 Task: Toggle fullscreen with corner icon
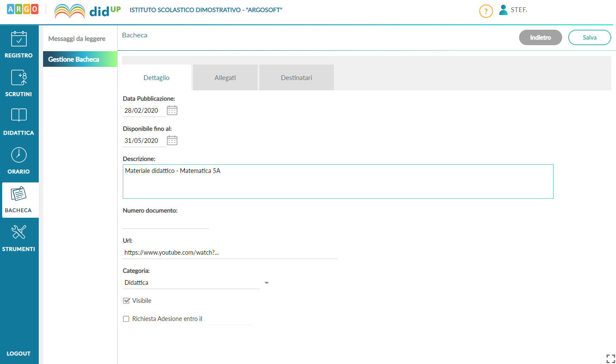[611, 359]
